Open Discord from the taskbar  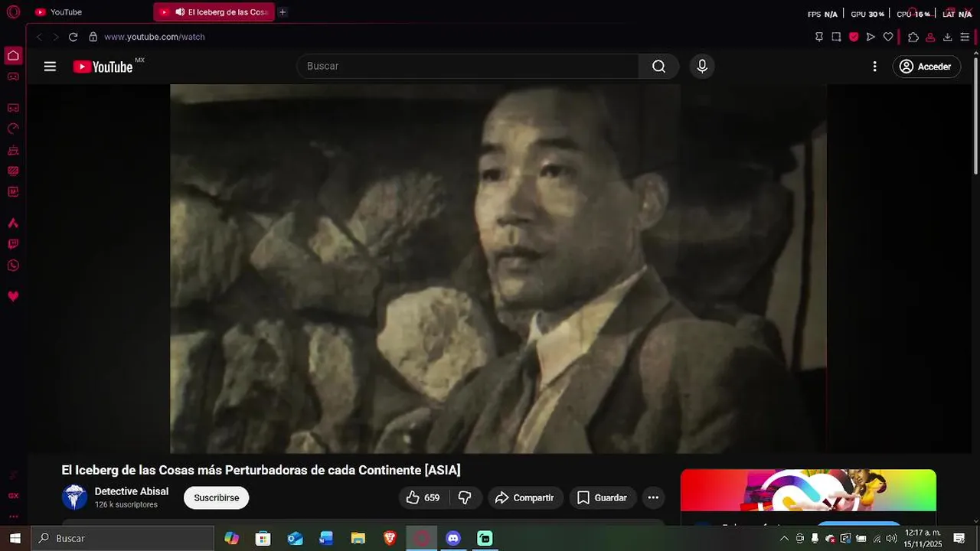(453, 538)
